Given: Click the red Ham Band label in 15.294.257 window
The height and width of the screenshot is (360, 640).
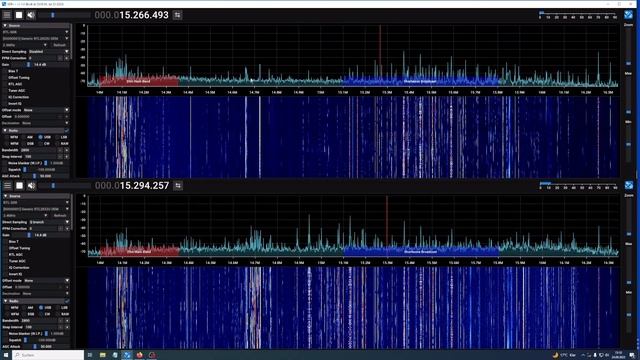Looking at the screenshot, I should pos(139,252).
